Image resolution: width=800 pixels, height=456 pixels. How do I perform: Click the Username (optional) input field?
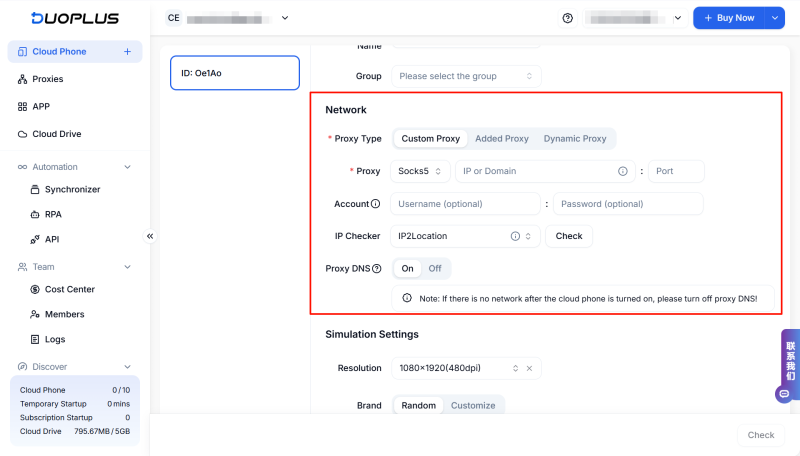click(465, 204)
